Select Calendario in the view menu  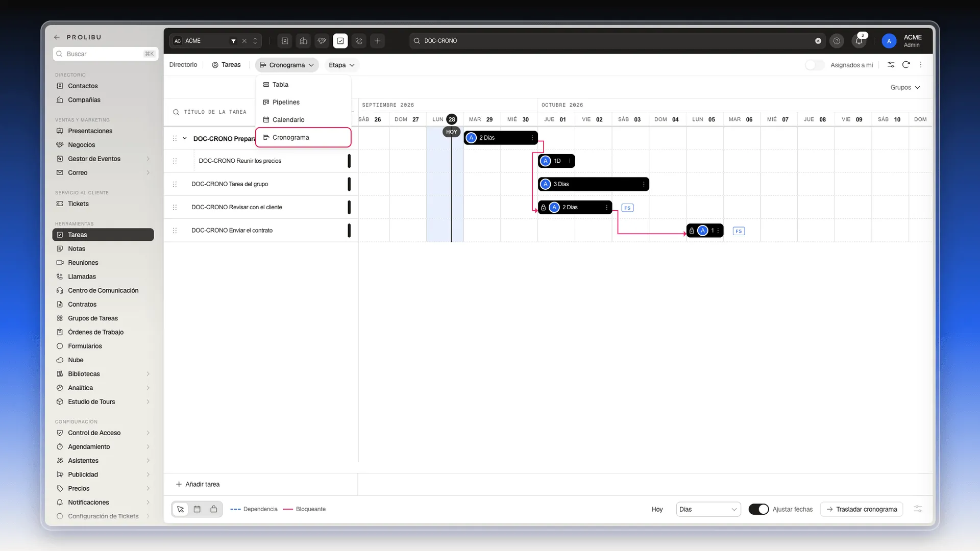303,120
